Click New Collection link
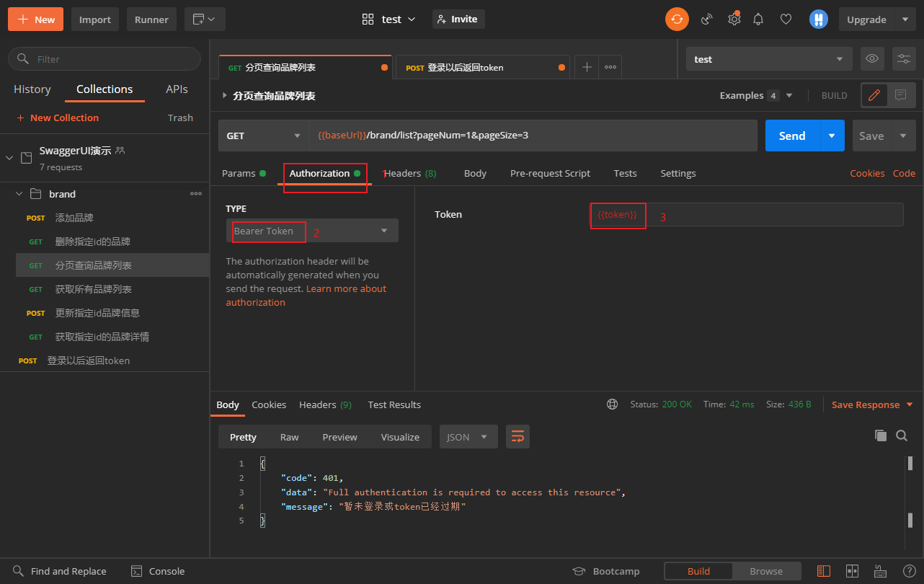 click(58, 118)
